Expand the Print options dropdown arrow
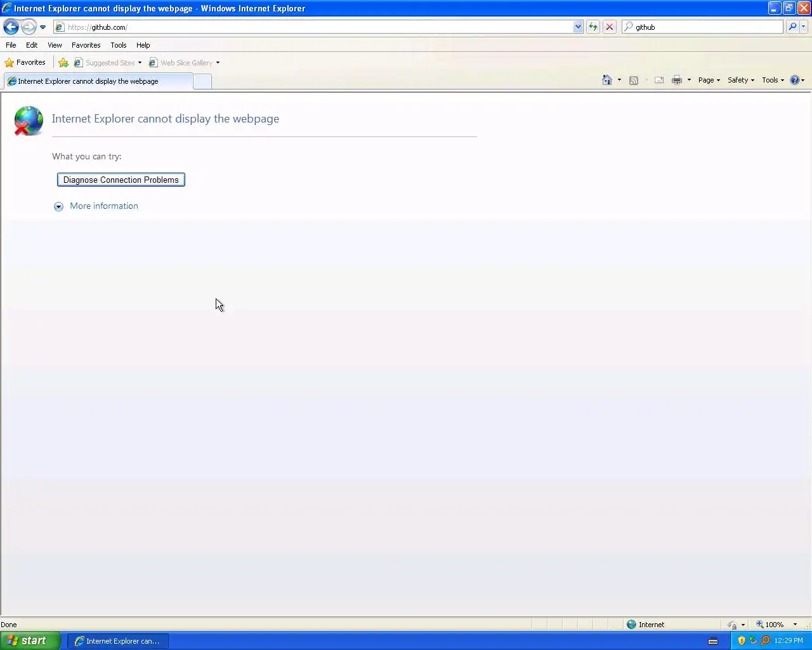The width and height of the screenshot is (812, 650). pyautogui.click(x=689, y=80)
